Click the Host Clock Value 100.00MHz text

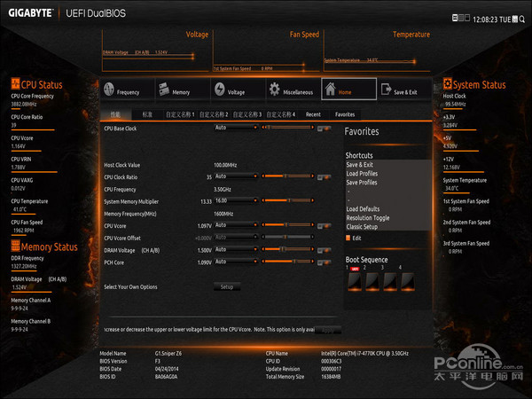tap(225, 165)
